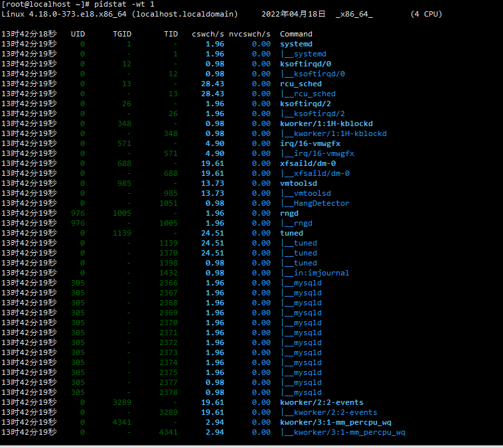503x448 pixels.
Task: Click the '|__xfsaild/dm-0' thread entry
Action: tap(315, 173)
